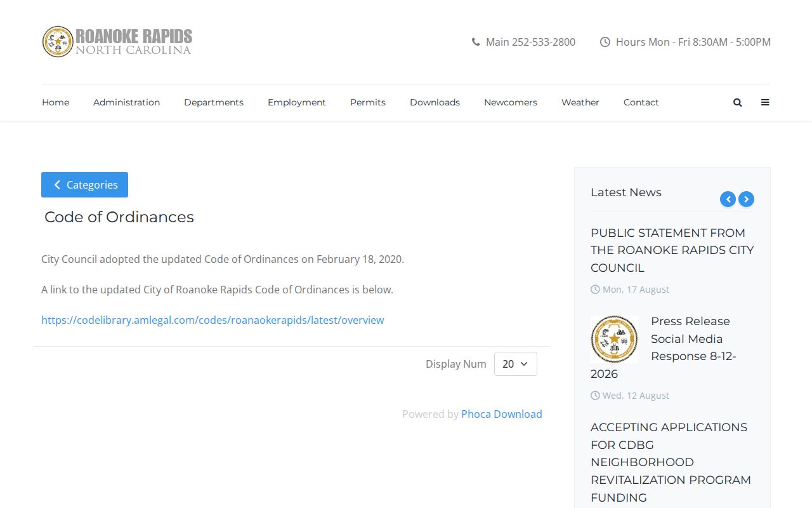
Task: Click the Roanoke Rapids city seal logo
Action: [58, 42]
